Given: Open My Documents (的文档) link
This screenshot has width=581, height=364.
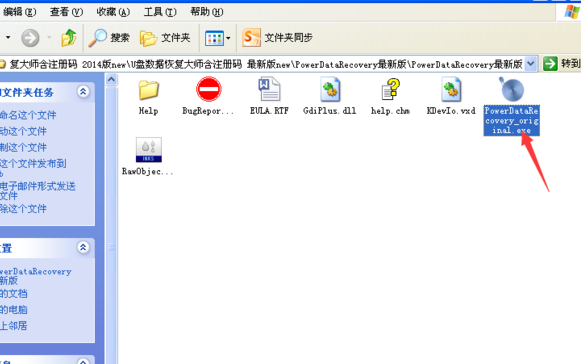Looking at the screenshot, I should point(13,294).
